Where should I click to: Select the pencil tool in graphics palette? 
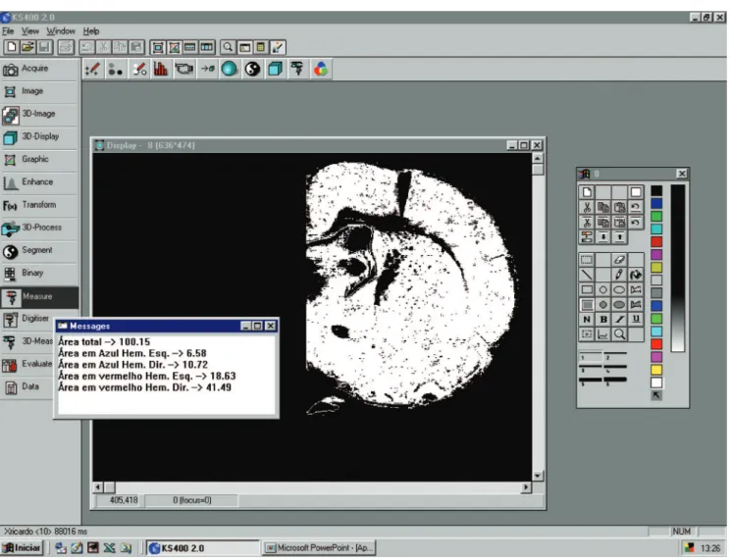coord(619,276)
